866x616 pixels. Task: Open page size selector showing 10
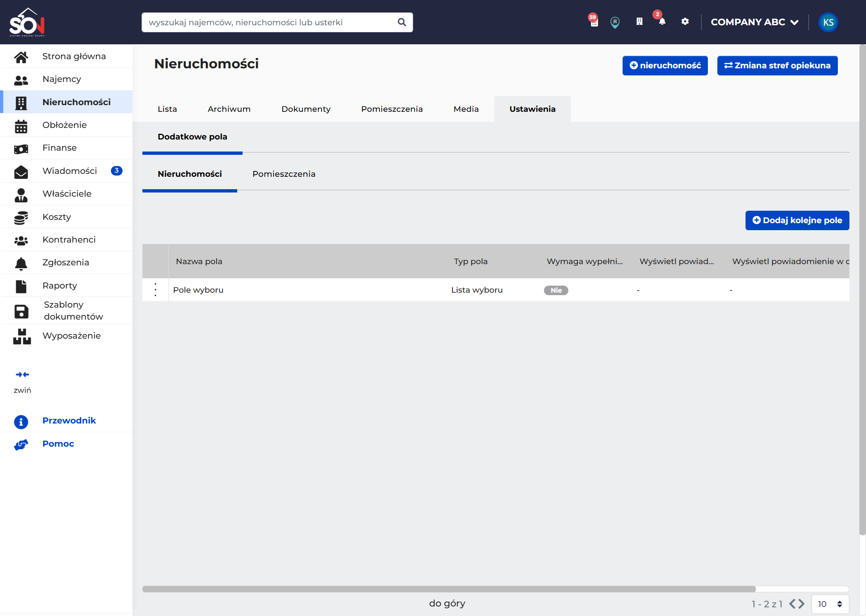tap(830, 604)
